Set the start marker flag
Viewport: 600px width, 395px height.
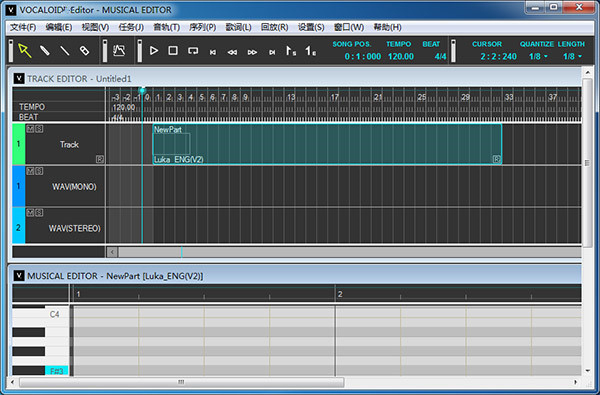[291, 51]
